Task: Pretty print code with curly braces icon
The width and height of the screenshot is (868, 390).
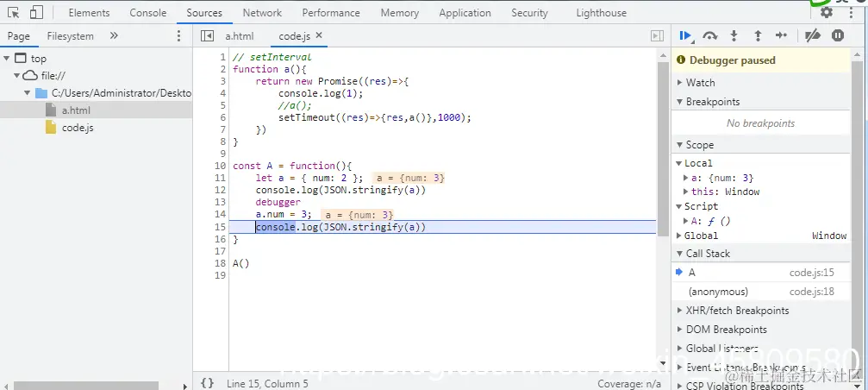Action: pos(207,383)
